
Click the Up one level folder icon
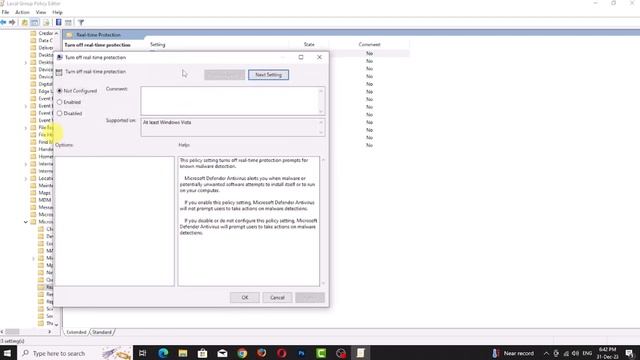click(x=24, y=22)
